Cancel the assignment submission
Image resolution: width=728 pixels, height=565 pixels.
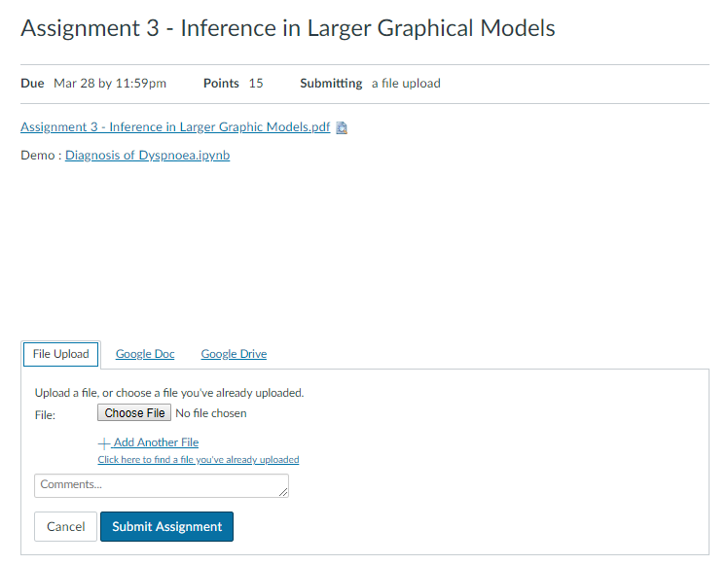[66, 526]
